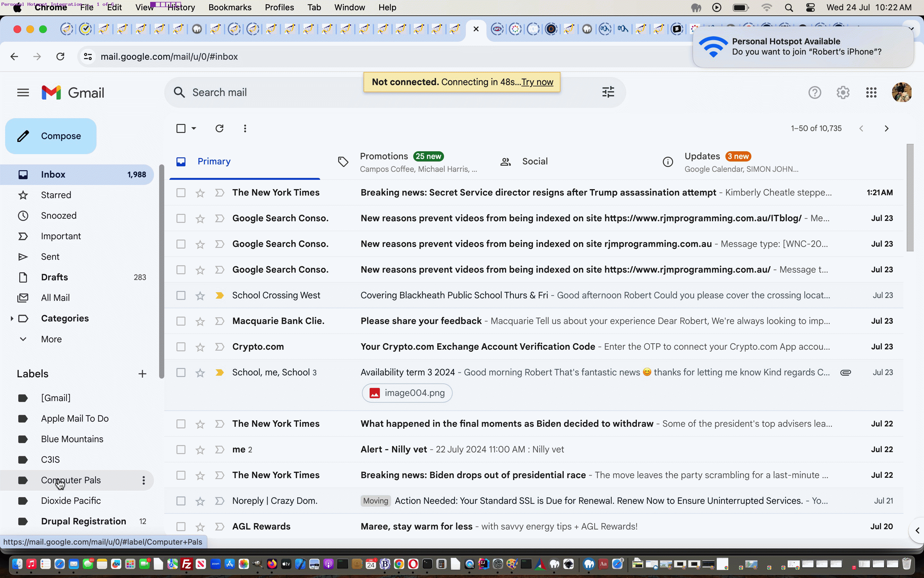Show the side panel arrow
This screenshot has width=924, height=578.
pos(917,530)
